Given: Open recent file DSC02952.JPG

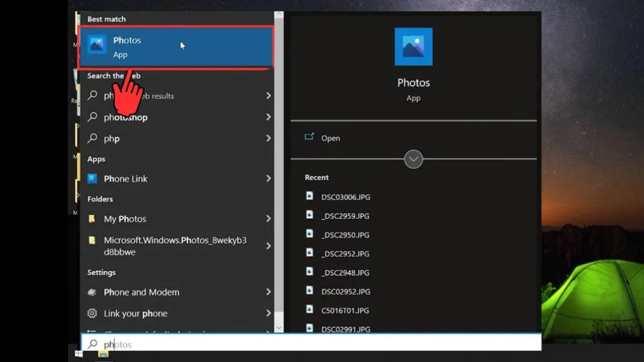Looking at the screenshot, I should coord(345,292).
